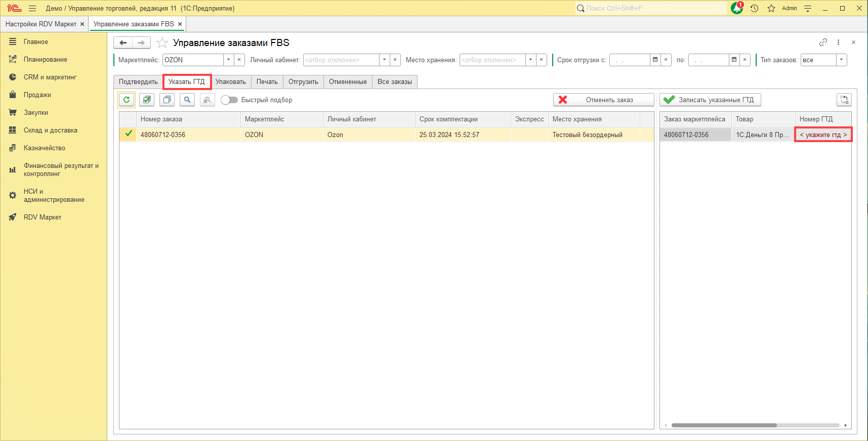Expand the Место хранения dropdown

pyautogui.click(x=531, y=60)
